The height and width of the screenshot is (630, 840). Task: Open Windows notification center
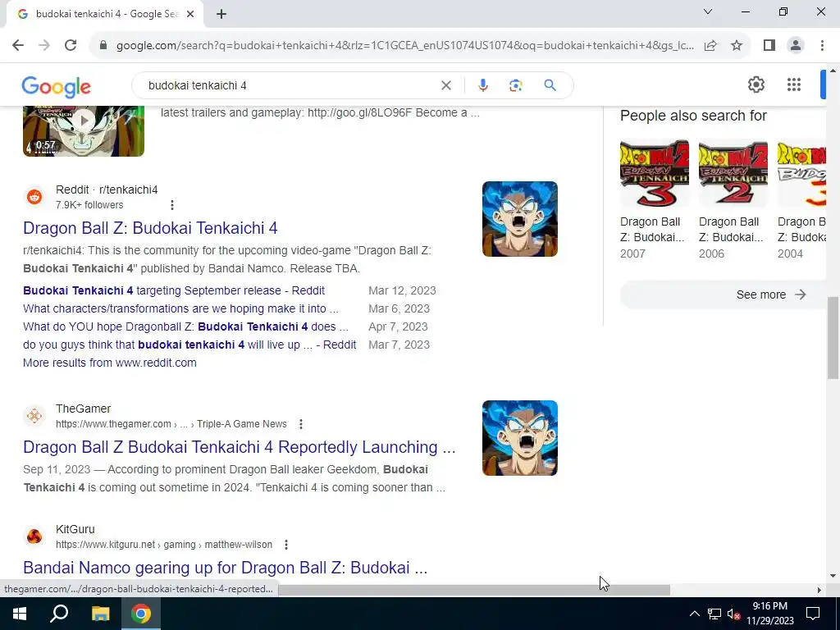click(813, 614)
